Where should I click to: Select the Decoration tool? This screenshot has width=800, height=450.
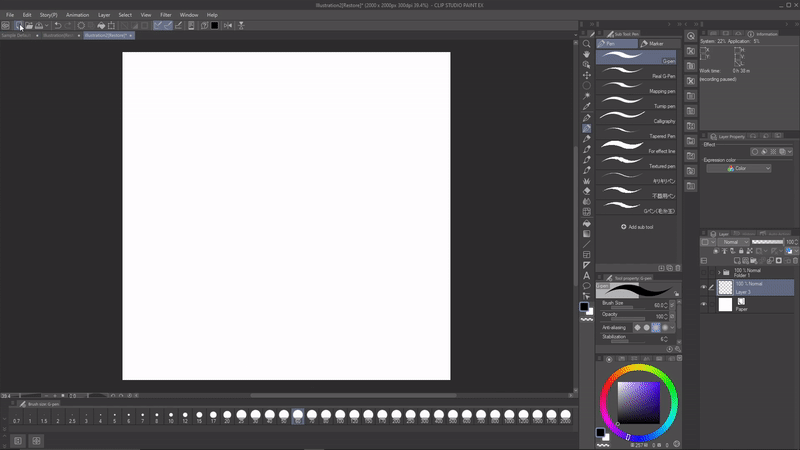pos(587,181)
